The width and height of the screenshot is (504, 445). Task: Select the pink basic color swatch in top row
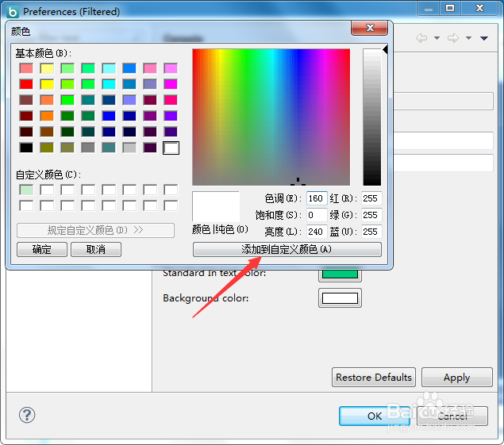point(150,68)
